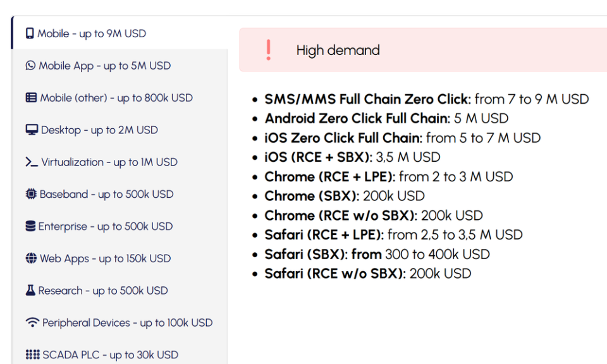Screen dimensions: 607x364
Task: Open Virtualization - up to 1M USD tab
Action: (x=109, y=162)
